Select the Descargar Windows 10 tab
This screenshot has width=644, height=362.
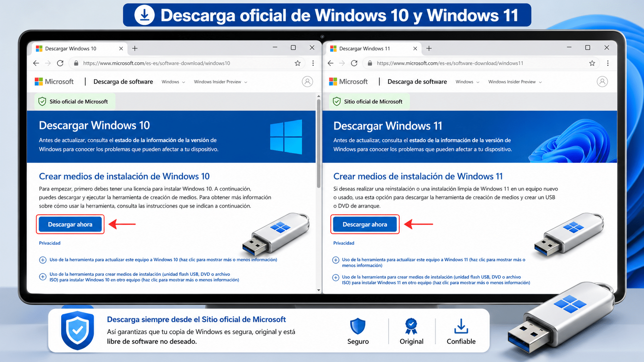coord(79,48)
